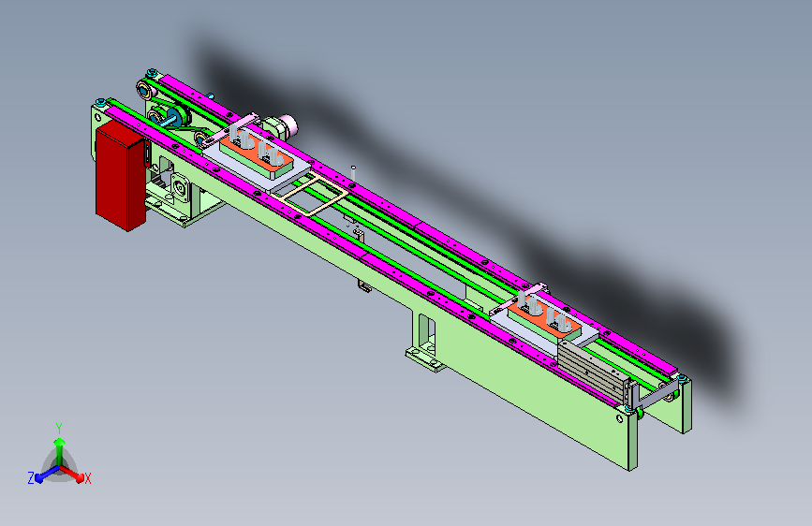Select the center support foot under the frame

(x=426, y=343)
